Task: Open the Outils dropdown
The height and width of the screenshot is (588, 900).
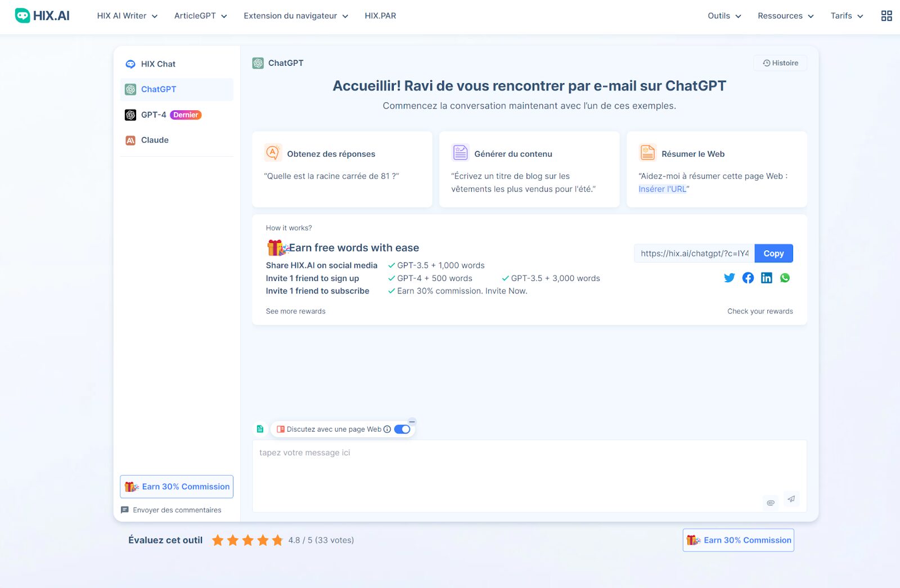Action: [x=724, y=16]
